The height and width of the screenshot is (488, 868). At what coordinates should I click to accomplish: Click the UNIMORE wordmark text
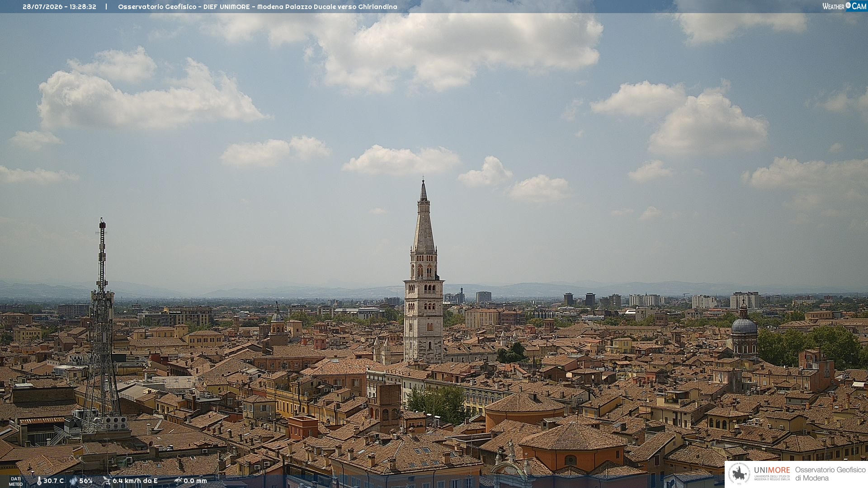click(772, 470)
